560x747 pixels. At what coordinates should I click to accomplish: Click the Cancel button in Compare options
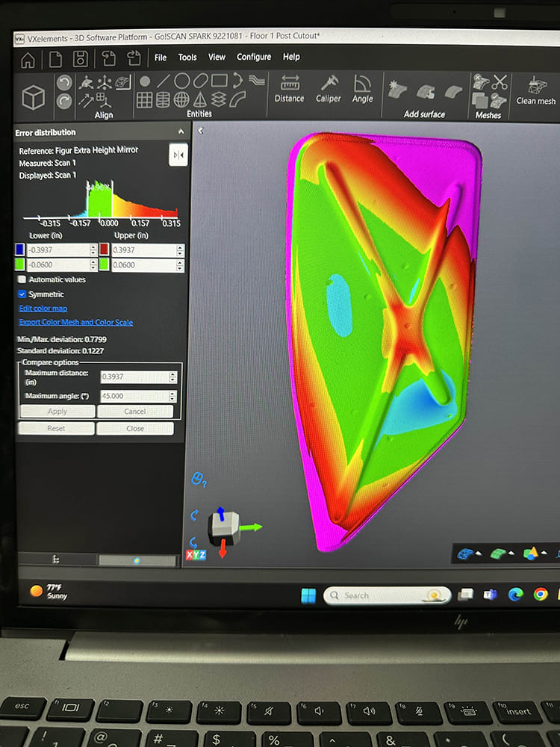[135, 412]
